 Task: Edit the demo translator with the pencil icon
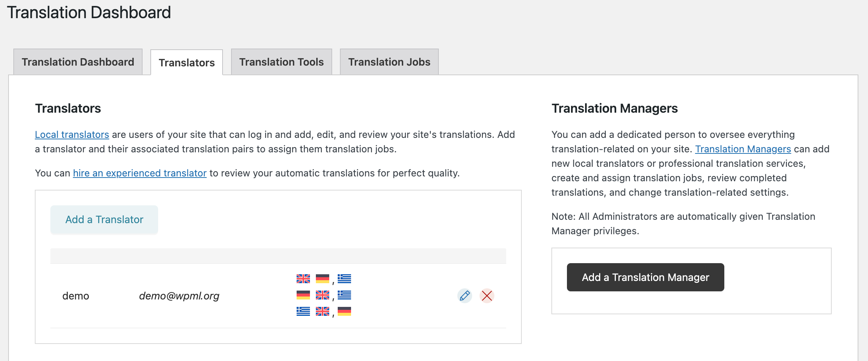pos(464,296)
